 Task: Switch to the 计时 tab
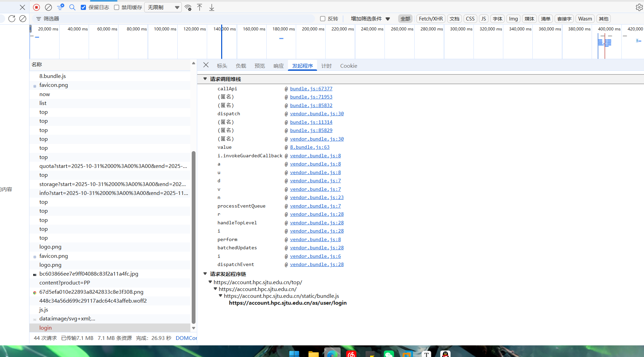pos(326,66)
